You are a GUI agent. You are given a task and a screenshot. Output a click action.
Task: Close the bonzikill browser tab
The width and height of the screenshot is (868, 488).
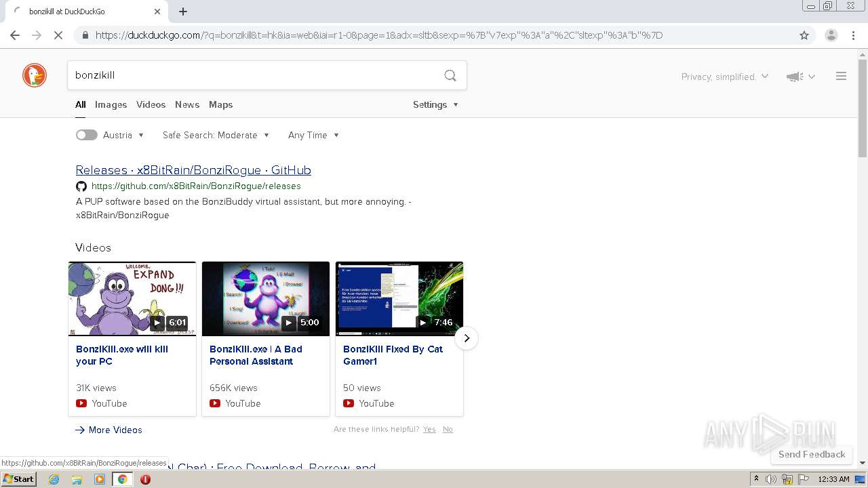point(157,12)
